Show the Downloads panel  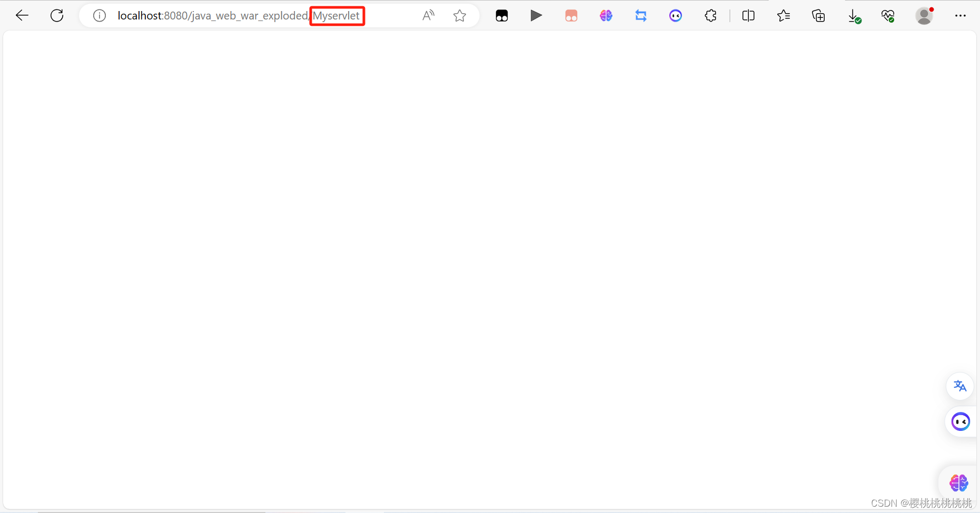coord(854,16)
